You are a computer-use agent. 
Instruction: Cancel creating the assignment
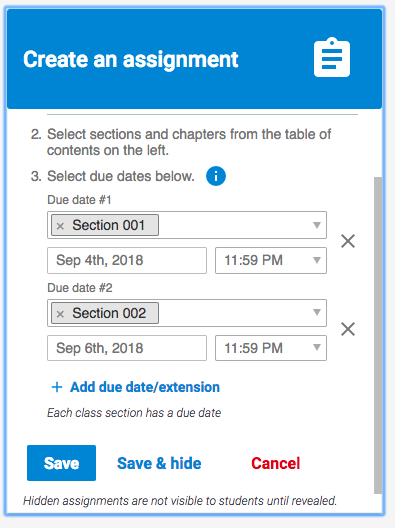coord(275,463)
